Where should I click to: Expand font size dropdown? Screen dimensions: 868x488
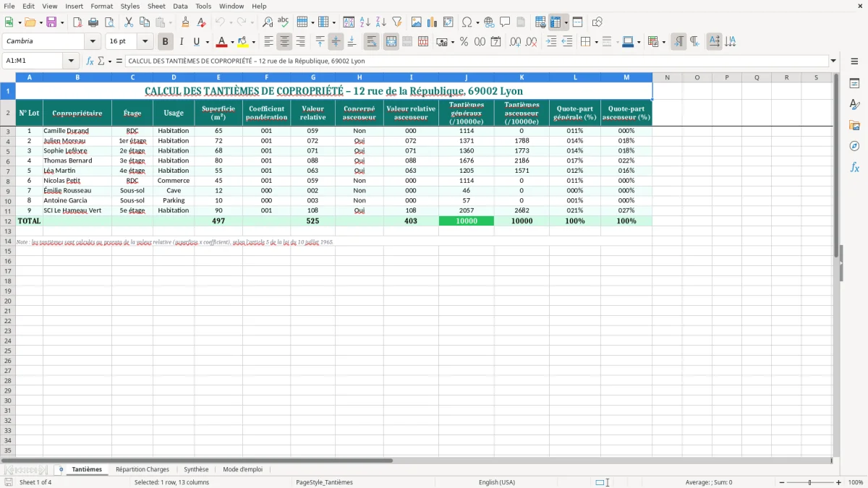pyautogui.click(x=145, y=41)
